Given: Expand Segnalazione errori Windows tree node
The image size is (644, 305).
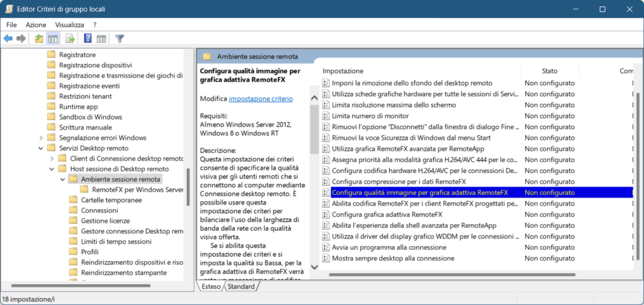Looking at the screenshot, I should pos(41,138).
